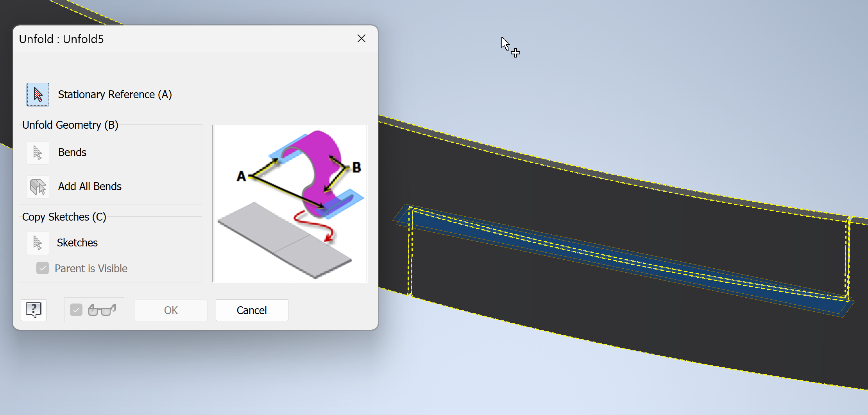The height and width of the screenshot is (415, 868).
Task: Check the Parent is Visible checkbox
Action: 43,268
